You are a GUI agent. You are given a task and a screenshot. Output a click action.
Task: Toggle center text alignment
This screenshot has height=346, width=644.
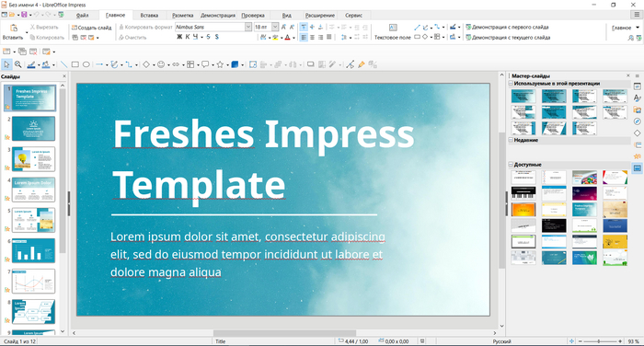[312, 38]
